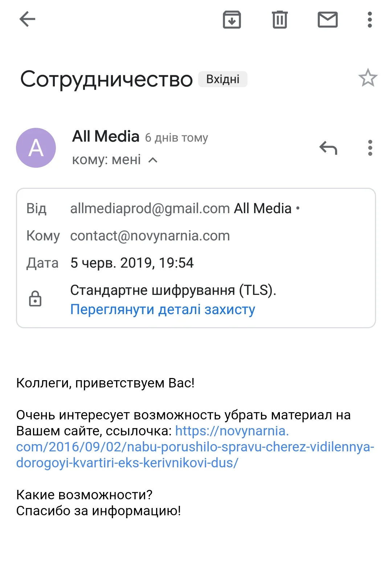Go back with the arrow icon

coord(27,19)
